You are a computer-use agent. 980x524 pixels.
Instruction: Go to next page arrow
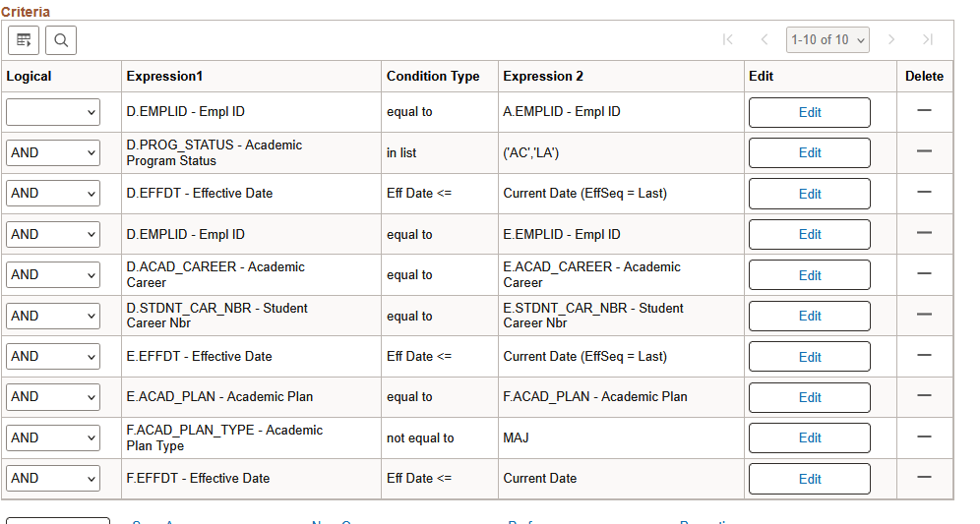891,40
